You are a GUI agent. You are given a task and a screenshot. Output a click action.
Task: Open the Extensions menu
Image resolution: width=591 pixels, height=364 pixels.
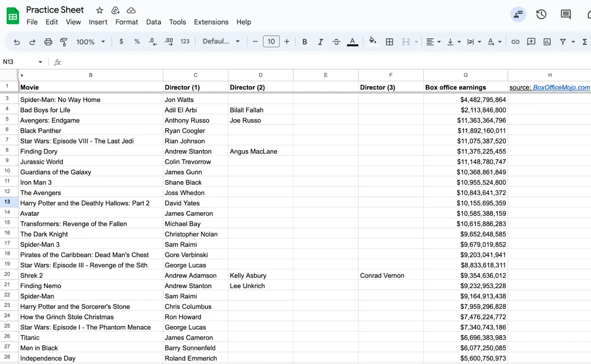coord(211,22)
